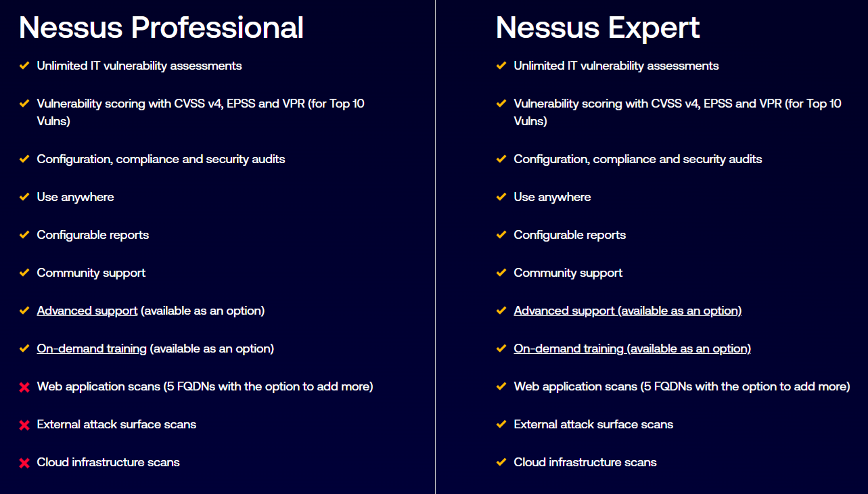The image size is (868, 494).
Task: Click red X beside Professional External attack surface scans
Action: tap(24, 425)
